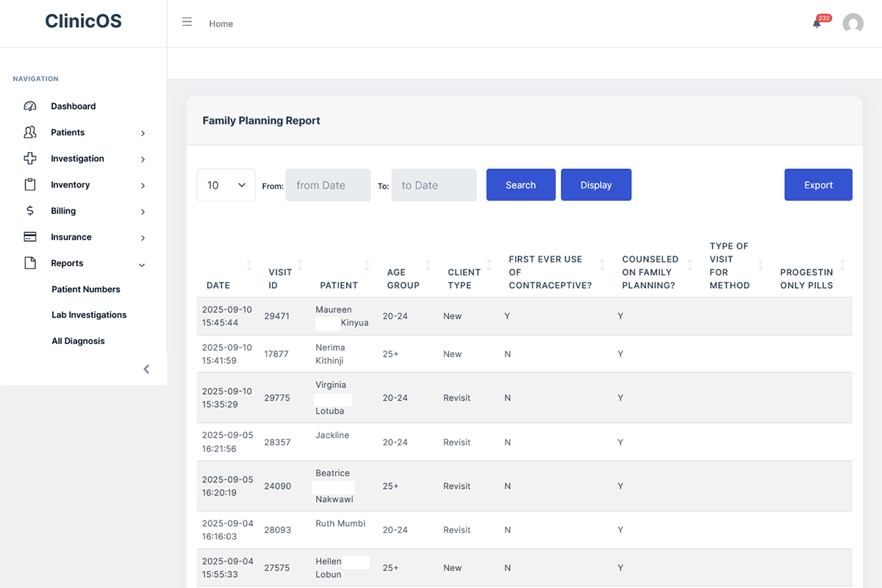Open notifications via the bell icon
882x588 pixels.
(816, 24)
